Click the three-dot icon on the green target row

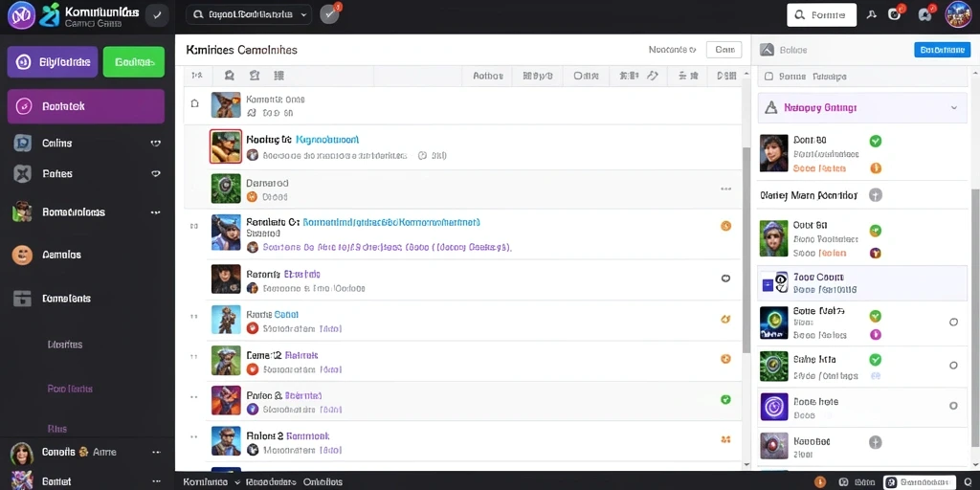(x=725, y=189)
